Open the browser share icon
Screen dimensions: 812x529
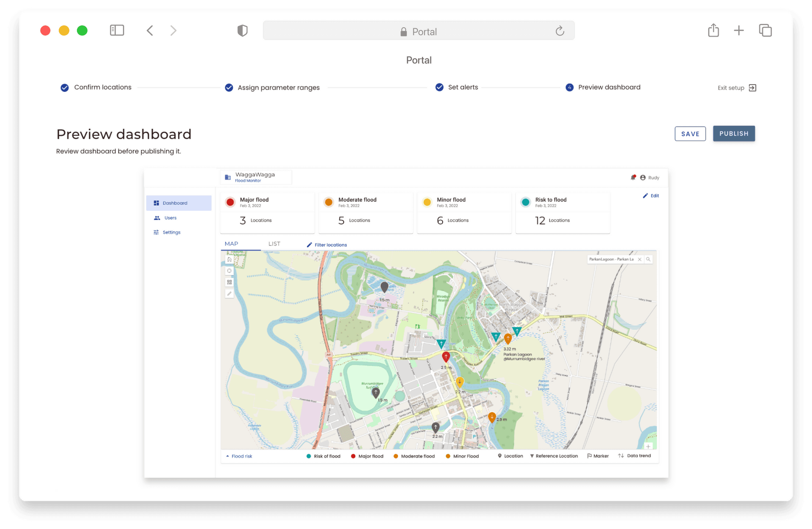(713, 30)
